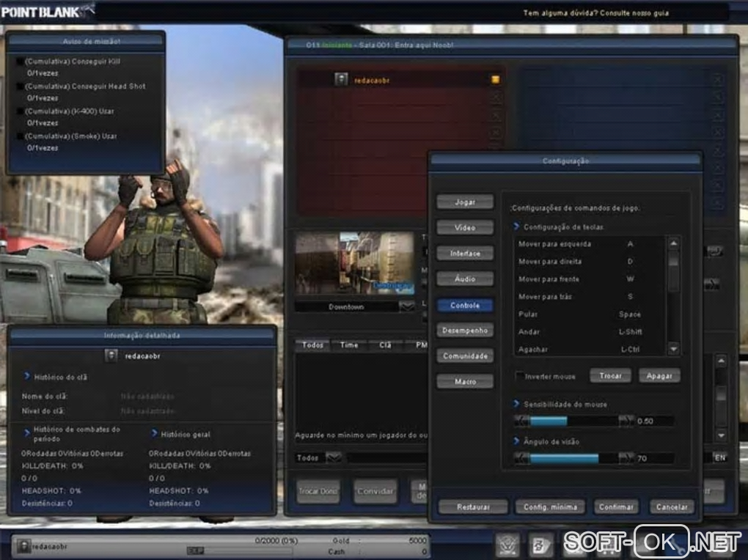
Task: Select the Clã chat tab
Action: pos(386,345)
